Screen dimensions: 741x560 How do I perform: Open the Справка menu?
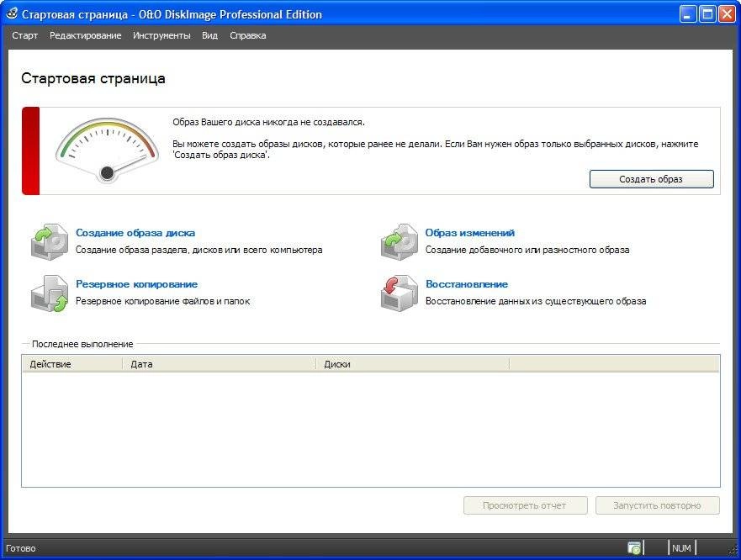247,35
